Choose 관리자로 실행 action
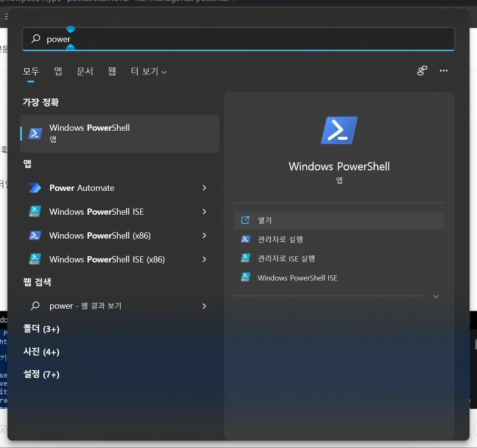 coord(339,239)
